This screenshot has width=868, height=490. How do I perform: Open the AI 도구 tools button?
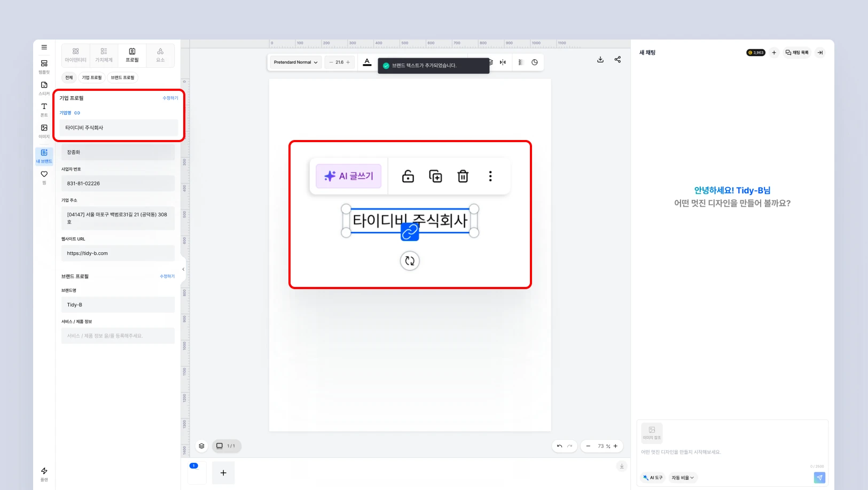(x=653, y=478)
